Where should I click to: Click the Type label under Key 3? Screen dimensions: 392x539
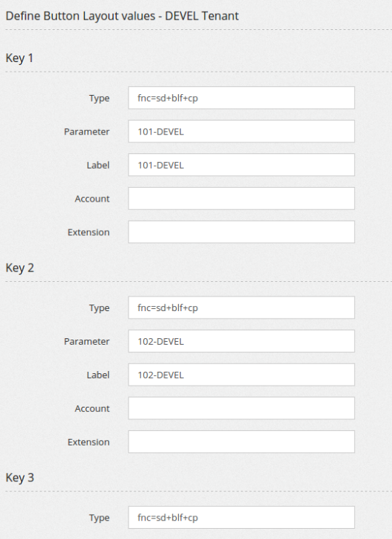(x=99, y=518)
